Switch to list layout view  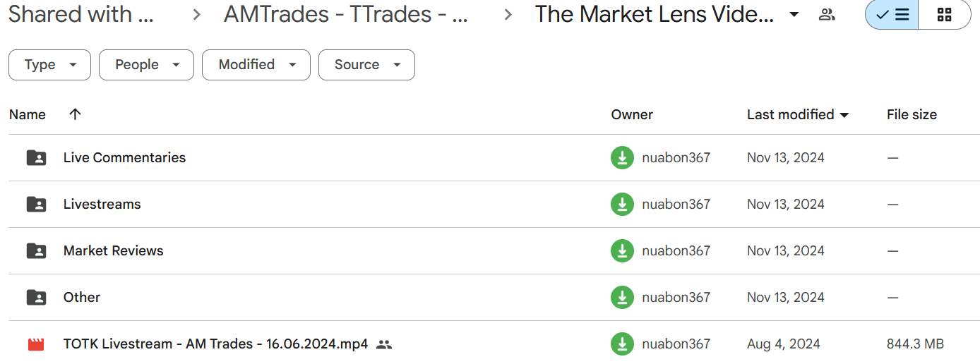[x=892, y=15]
